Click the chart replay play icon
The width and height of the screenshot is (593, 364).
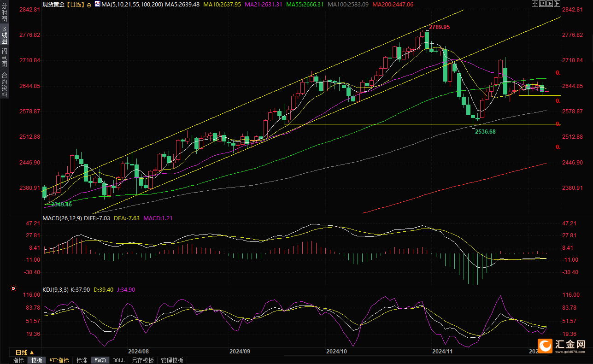tap(549, 4)
